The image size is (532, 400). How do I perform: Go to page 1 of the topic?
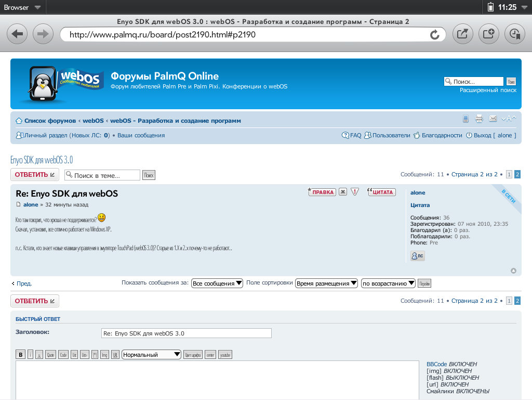[509, 175]
